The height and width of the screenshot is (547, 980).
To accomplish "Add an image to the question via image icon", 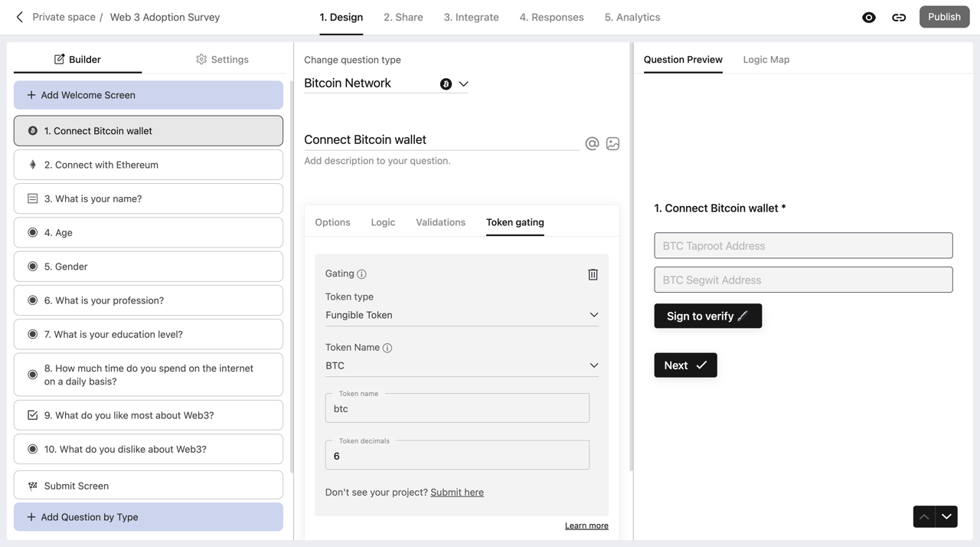I will coord(612,143).
